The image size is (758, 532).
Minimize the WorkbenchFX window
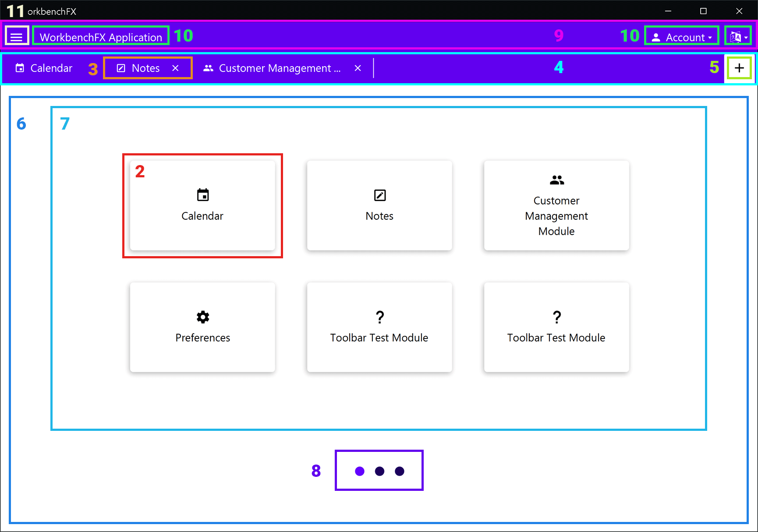point(668,11)
